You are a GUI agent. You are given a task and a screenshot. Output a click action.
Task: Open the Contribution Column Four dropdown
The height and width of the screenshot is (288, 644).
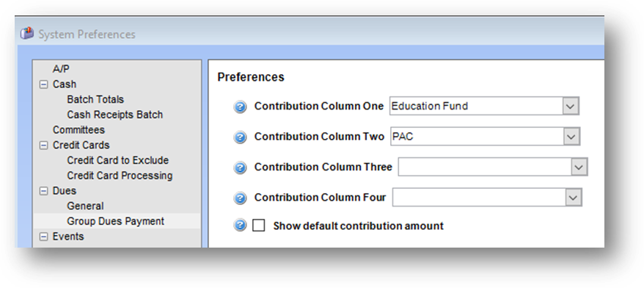(573, 198)
